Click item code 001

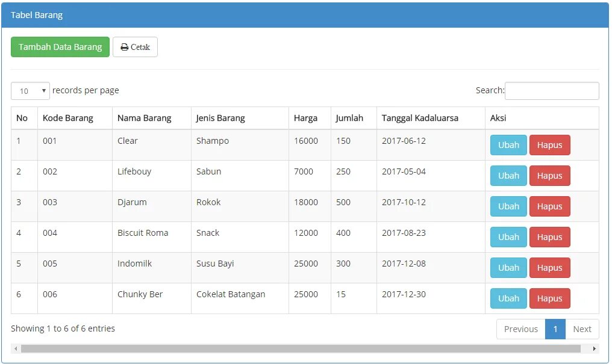[x=50, y=141]
